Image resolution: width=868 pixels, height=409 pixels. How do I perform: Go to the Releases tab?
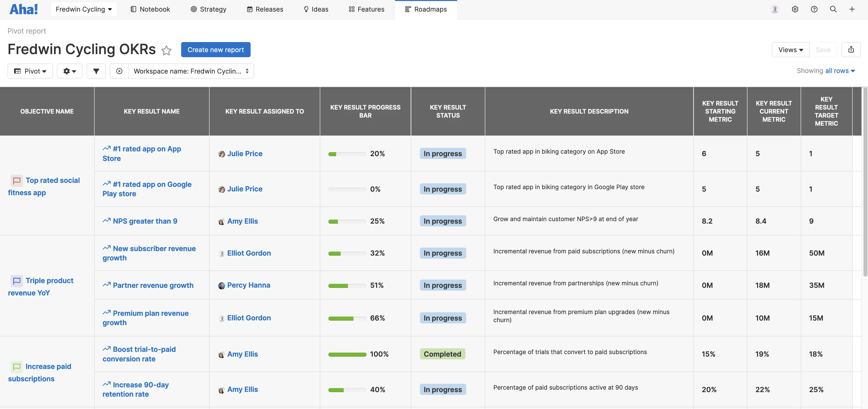click(265, 9)
